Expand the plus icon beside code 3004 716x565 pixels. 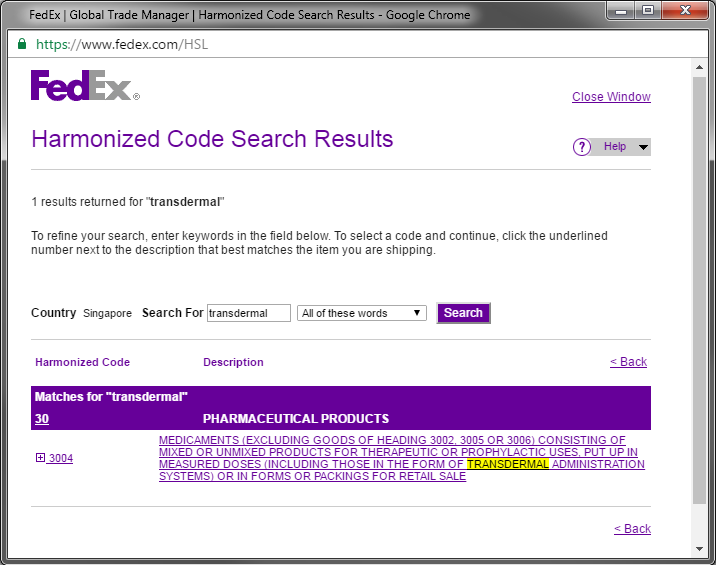[x=40, y=457]
